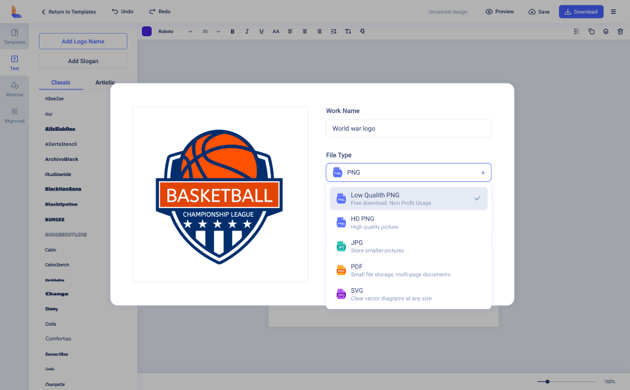630x390 pixels.
Task: Click the Work Name input field
Action: tap(409, 129)
